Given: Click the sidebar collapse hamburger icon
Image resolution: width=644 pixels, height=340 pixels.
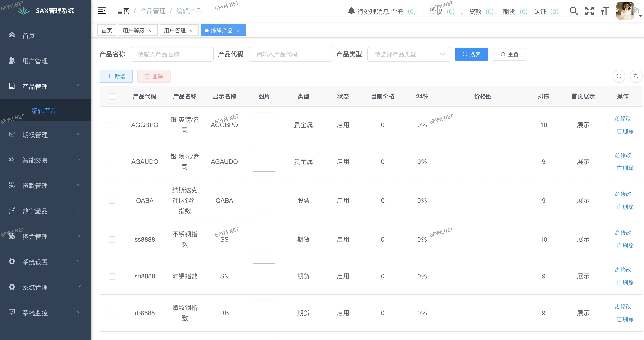Looking at the screenshot, I should [x=102, y=11].
